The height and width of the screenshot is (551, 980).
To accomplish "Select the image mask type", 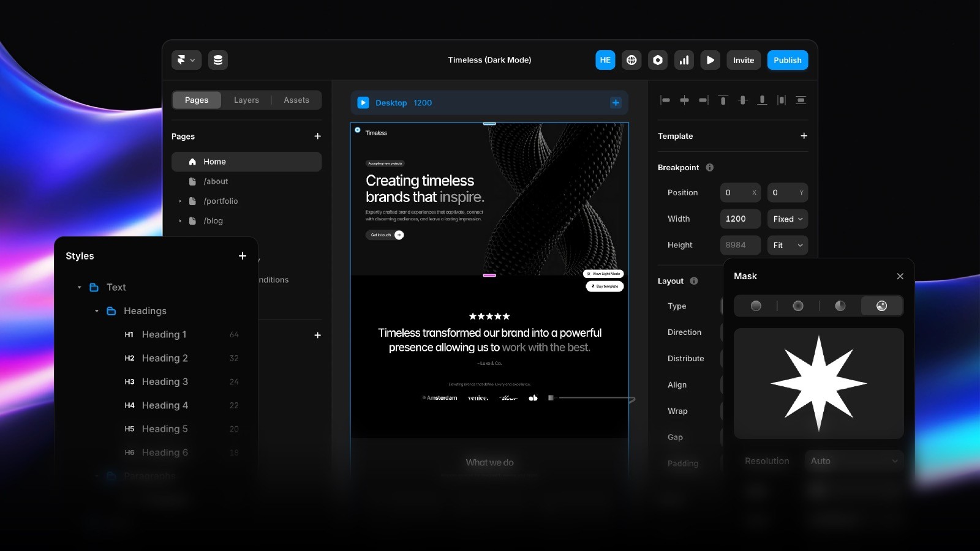I will click(x=882, y=305).
